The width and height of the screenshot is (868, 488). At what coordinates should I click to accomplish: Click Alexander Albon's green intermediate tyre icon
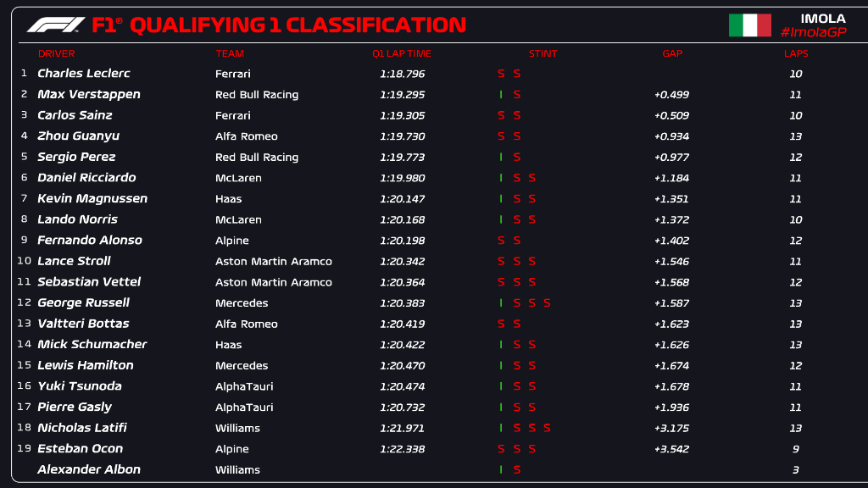[x=501, y=469]
